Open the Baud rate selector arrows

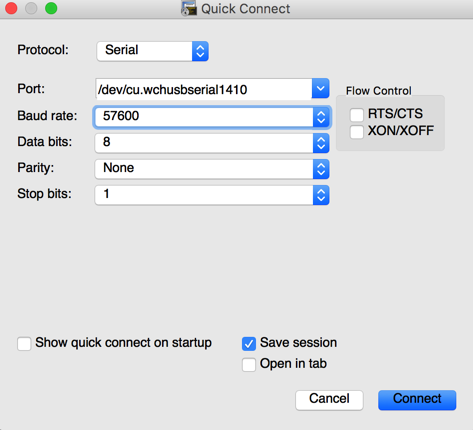point(321,117)
